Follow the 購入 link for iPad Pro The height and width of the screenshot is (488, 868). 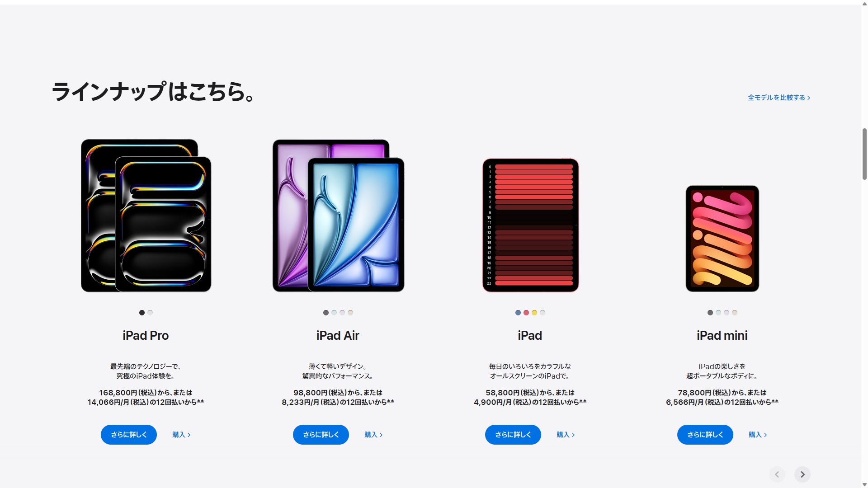click(181, 435)
